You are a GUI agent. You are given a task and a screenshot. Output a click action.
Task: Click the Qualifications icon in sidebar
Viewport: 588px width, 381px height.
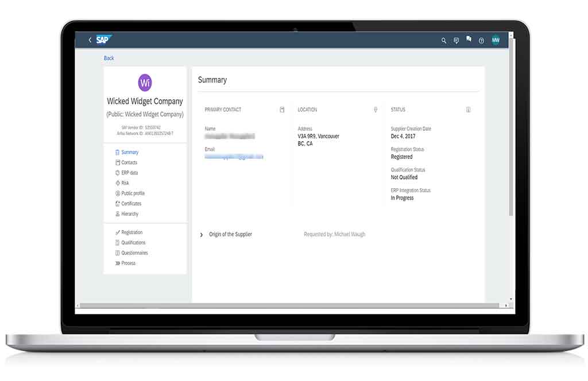(x=118, y=243)
